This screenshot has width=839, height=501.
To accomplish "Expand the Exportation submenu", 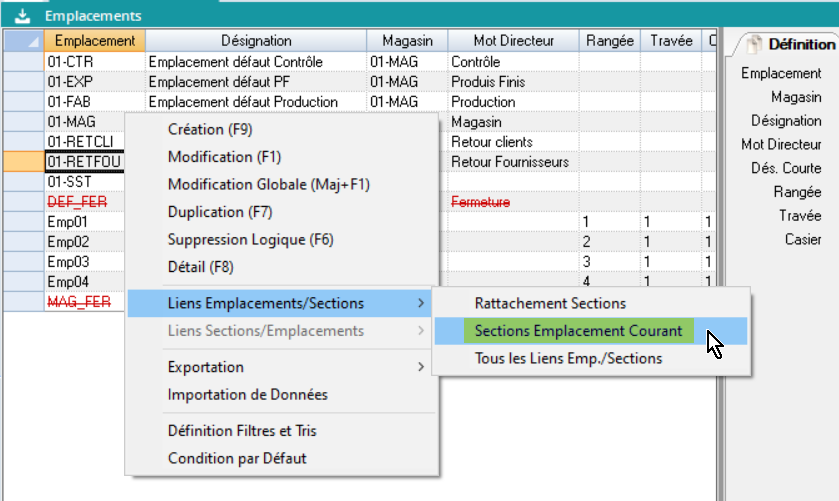I will point(206,367).
